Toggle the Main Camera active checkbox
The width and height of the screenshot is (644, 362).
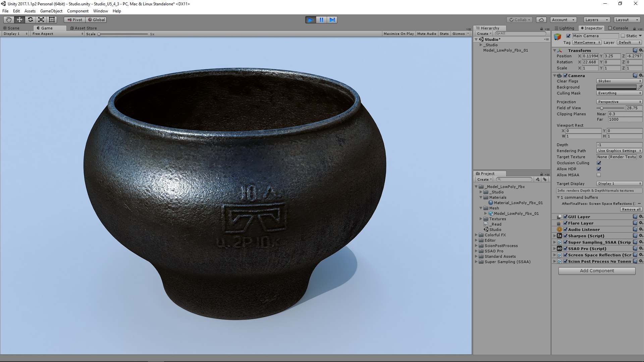point(568,36)
